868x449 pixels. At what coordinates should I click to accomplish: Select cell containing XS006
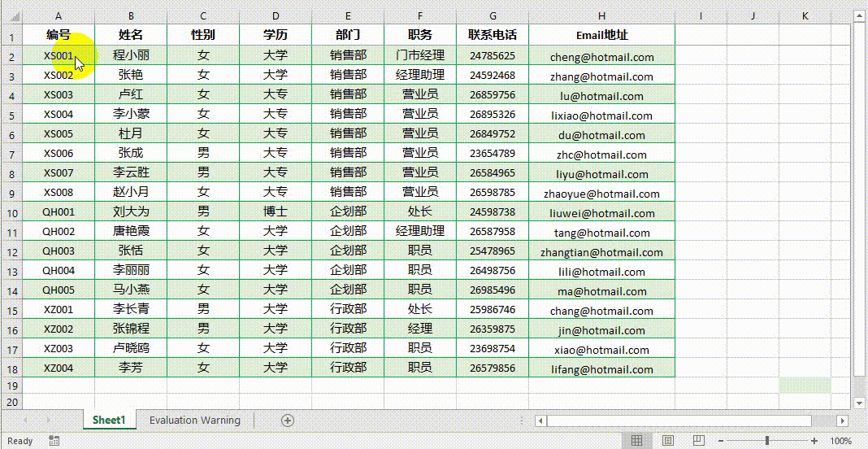[59, 153]
